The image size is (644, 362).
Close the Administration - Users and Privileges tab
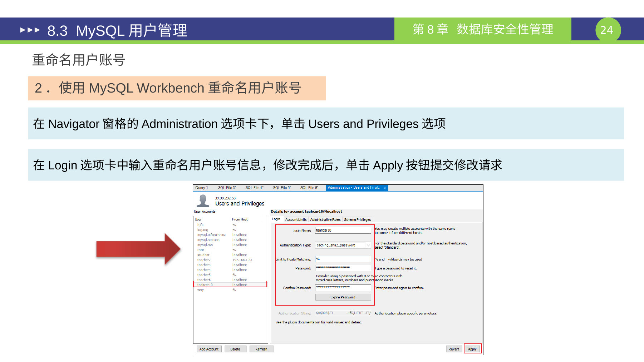click(x=385, y=188)
